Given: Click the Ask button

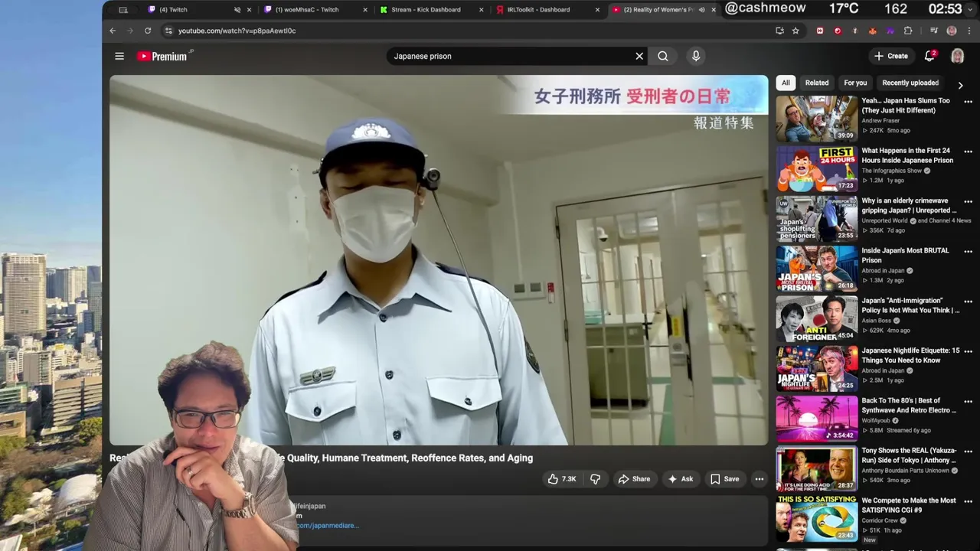Looking at the screenshot, I should pos(681,479).
